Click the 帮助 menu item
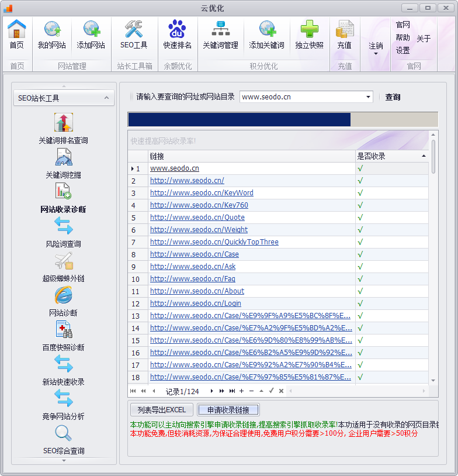 tap(403, 38)
